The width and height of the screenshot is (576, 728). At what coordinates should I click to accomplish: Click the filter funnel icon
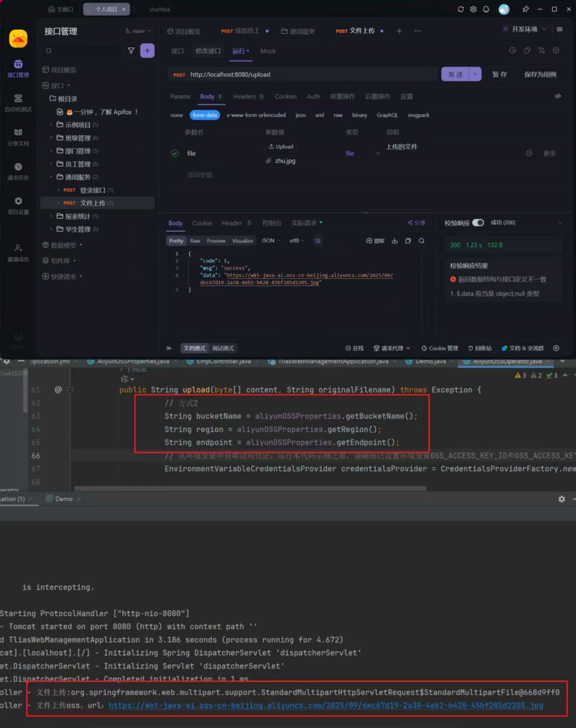point(131,51)
